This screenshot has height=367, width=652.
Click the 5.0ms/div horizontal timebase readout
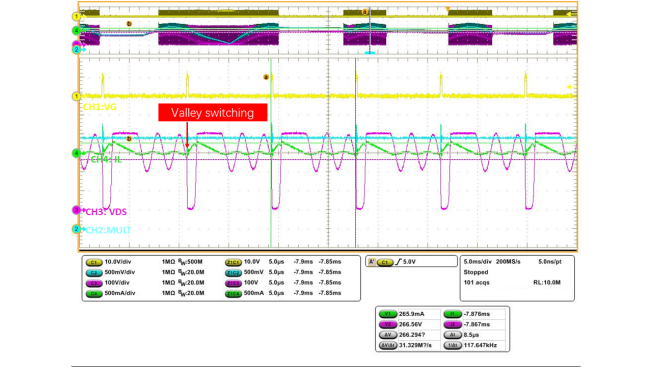[478, 262]
